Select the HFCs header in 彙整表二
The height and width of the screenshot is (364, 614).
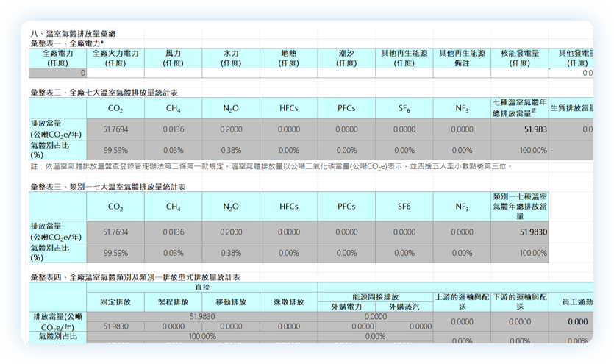point(288,108)
